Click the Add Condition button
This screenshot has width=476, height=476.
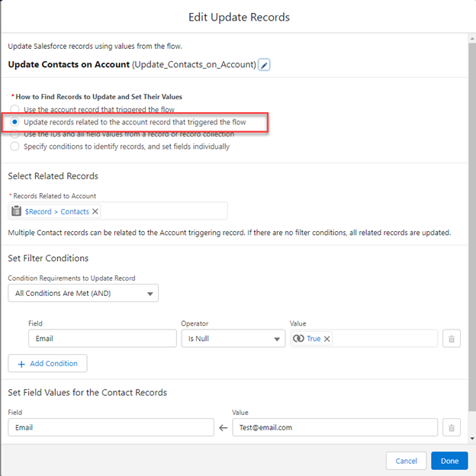pos(47,363)
